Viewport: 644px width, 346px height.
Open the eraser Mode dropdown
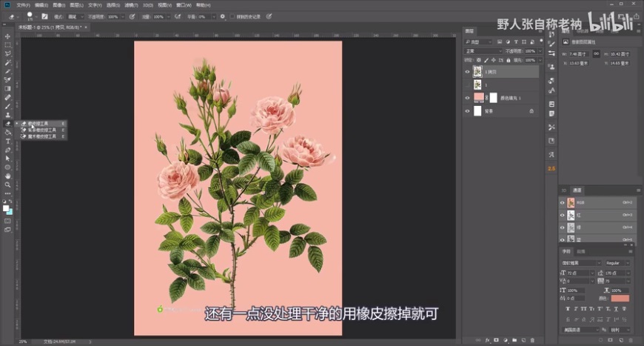[76, 16]
